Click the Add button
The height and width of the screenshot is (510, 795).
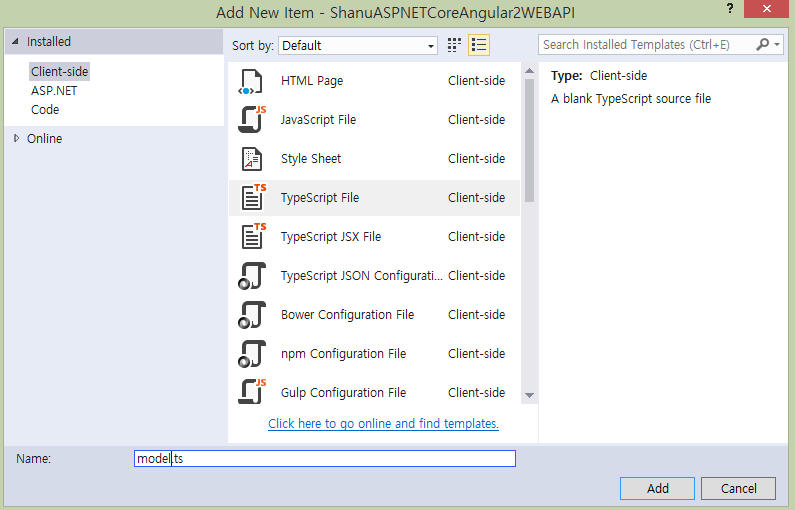click(x=657, y=488)
